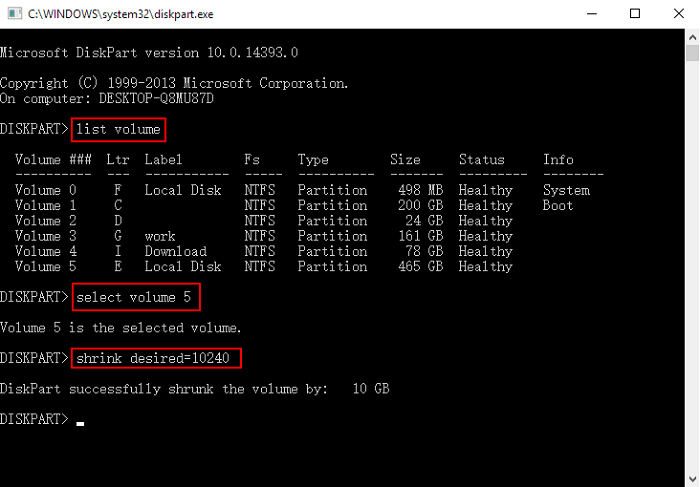This screenshot has height=487, width=700.
Task: Click the highlighted 'select volume 5' command
Action: (x=136, y=297)
